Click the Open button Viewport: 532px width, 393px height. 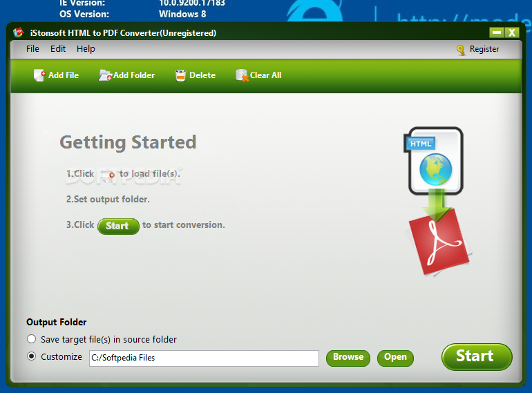pyautogui.click(x=395, y=358)
